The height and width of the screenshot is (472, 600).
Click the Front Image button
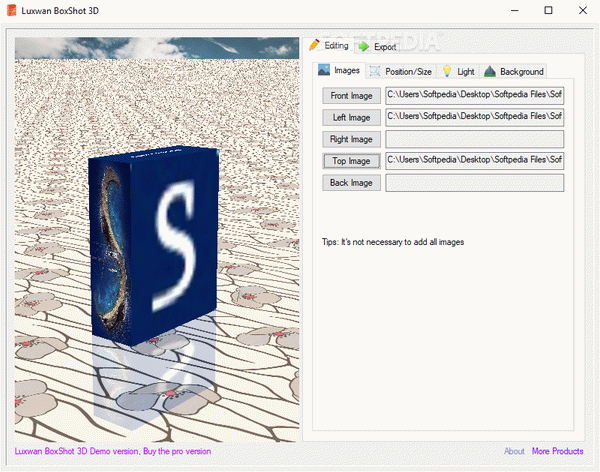click(x=351, y=96)
